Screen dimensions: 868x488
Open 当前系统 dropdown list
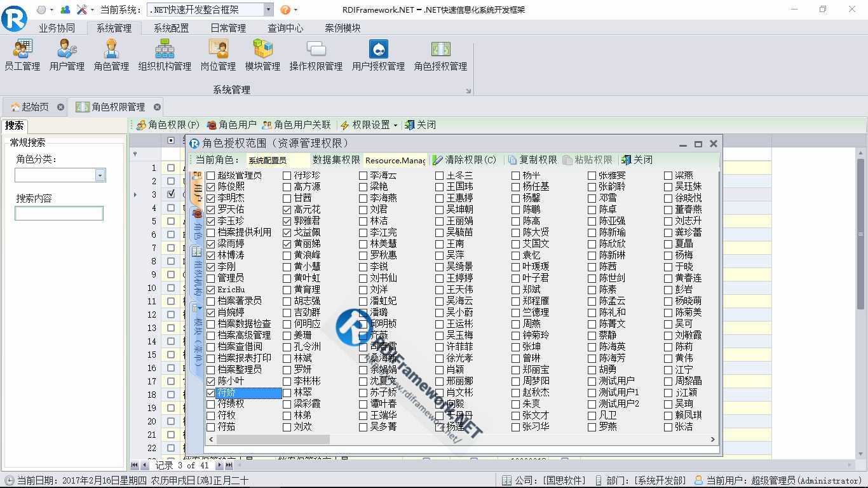(x=268, y=10)
